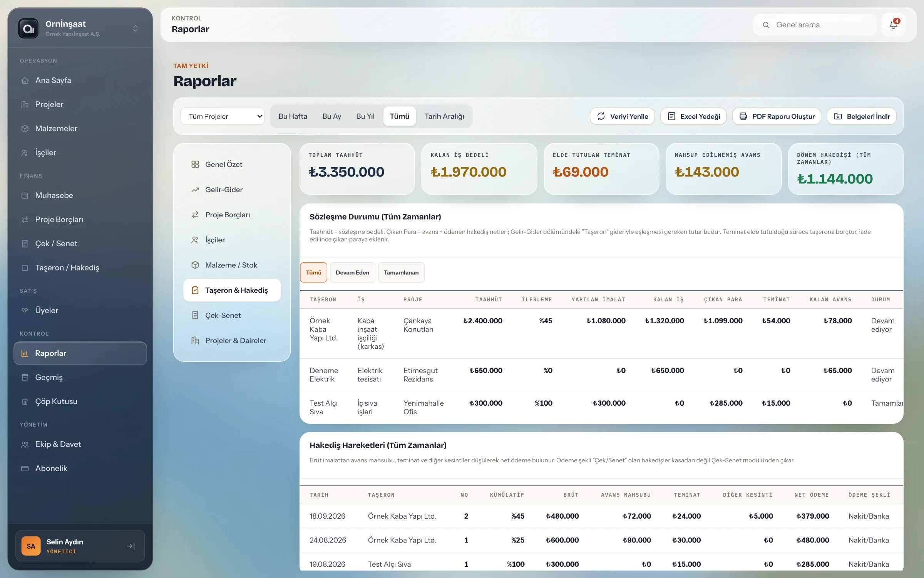Click the Taşeron / Hakediş icon in the sidebar

(25, 268)
